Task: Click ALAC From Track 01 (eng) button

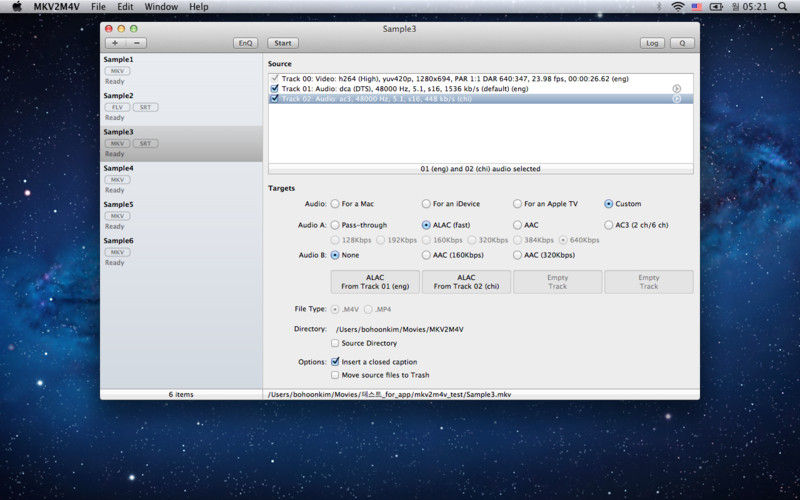Action: point(375,282)
